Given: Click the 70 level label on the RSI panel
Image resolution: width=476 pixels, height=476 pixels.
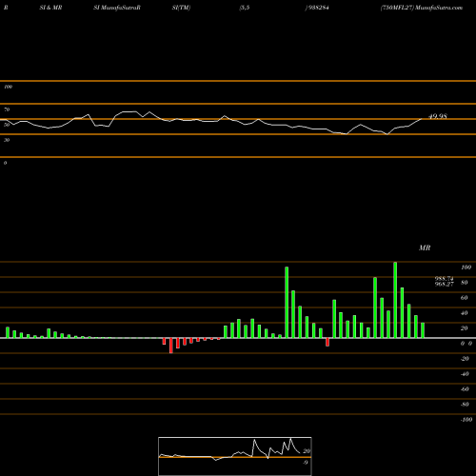Looking at the screenshot, I should 7,109.
